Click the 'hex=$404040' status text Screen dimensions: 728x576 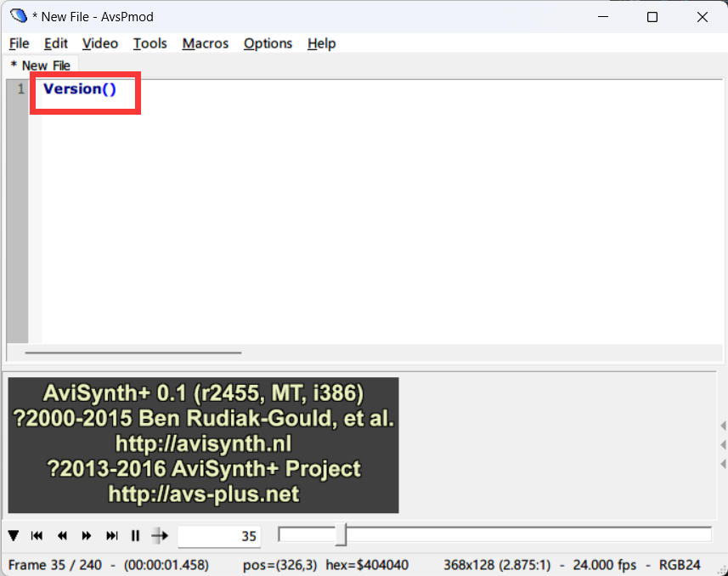coord(367,565)
